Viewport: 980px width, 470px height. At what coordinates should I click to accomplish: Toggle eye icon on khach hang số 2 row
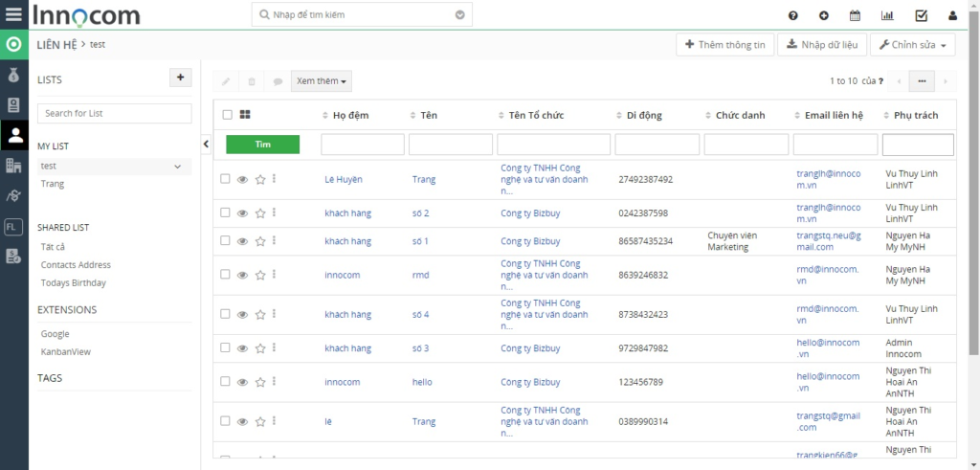[x=242, y=213]
